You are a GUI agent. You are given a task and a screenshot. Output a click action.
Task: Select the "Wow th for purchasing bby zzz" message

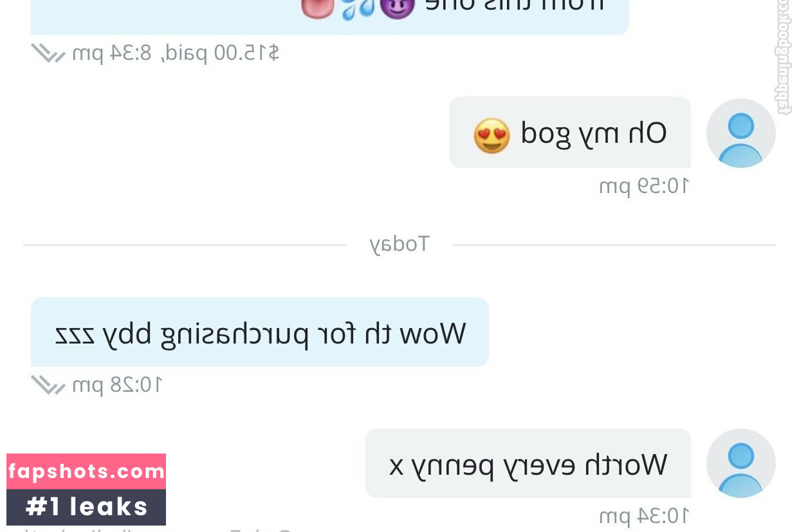[x=260, y=332]
